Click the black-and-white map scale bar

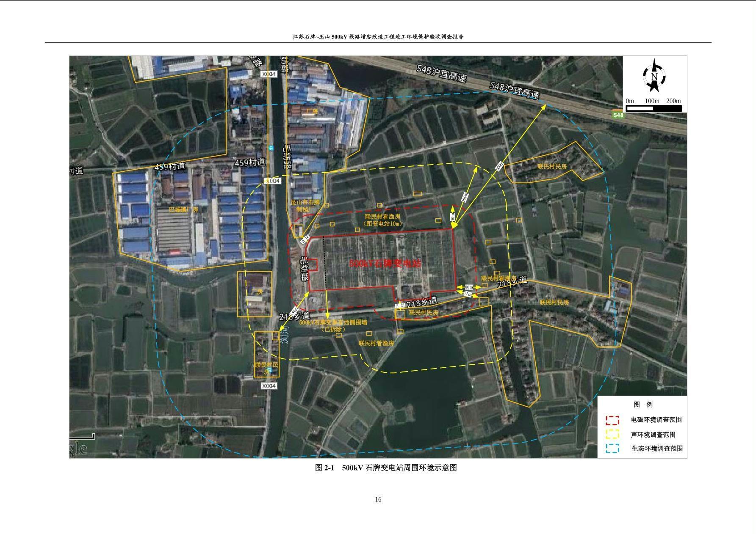(x=654, y=108)
